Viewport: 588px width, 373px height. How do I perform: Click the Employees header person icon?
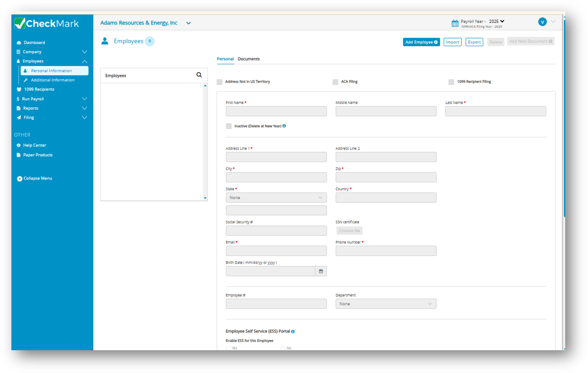(105, 41)
